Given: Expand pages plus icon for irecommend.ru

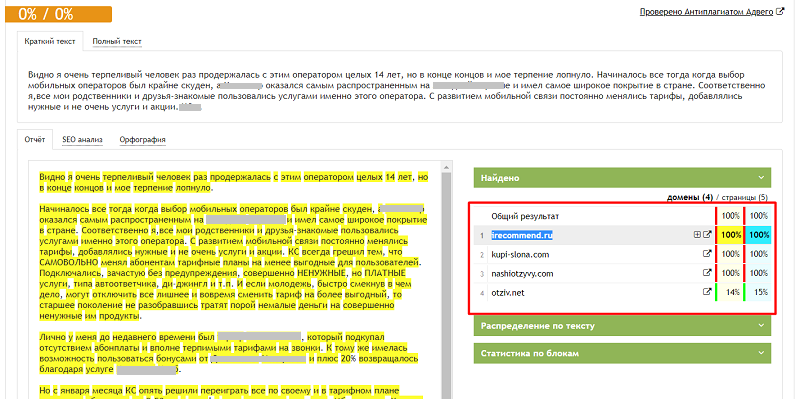Looking at the screenshot, I should coord(697,235).
